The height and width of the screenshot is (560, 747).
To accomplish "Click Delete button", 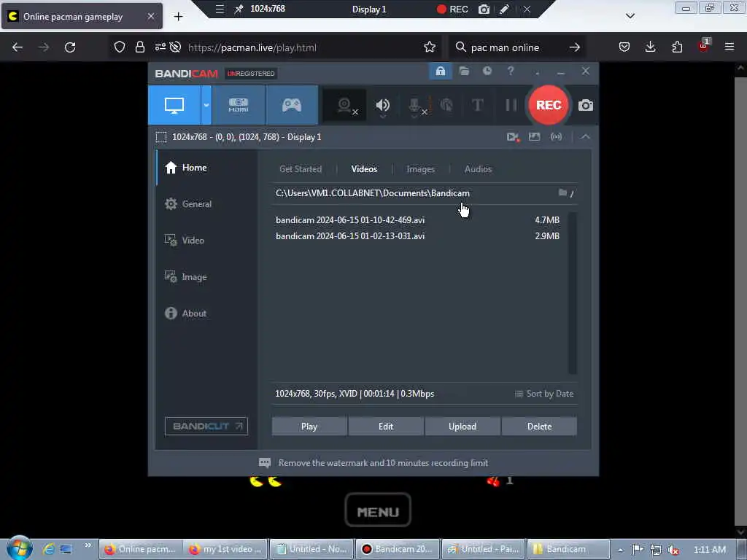I will (x=539, y=426).
